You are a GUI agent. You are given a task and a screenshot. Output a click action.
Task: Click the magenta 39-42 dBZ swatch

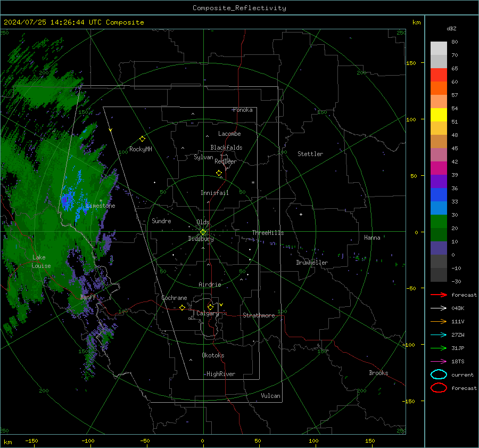(x=439, y=168)
